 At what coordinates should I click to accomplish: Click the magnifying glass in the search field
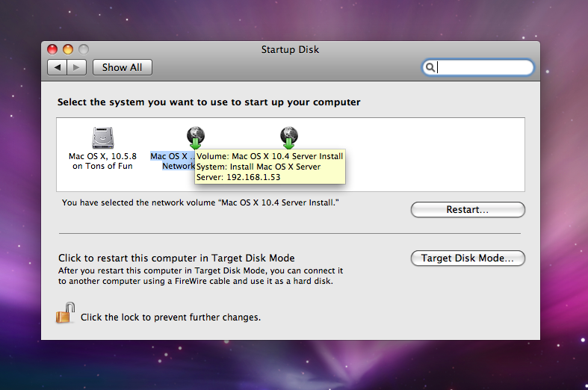[x=430, y=68]
